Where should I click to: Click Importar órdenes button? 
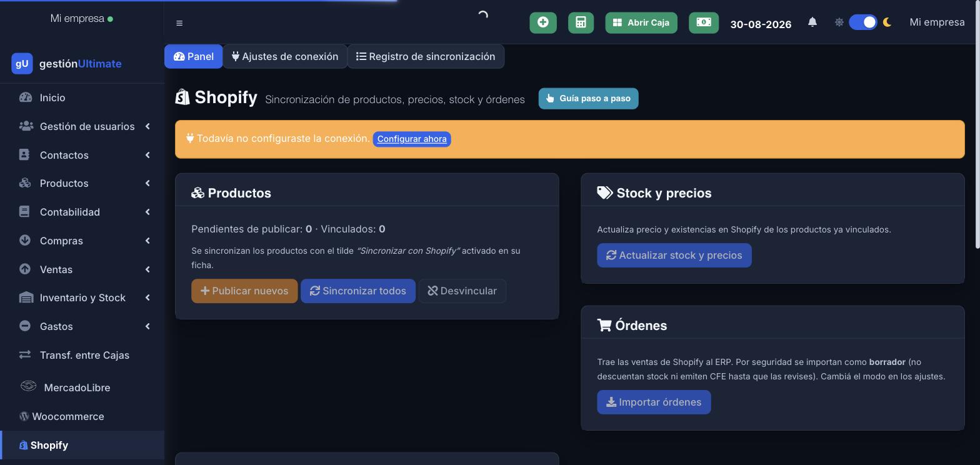654,402
